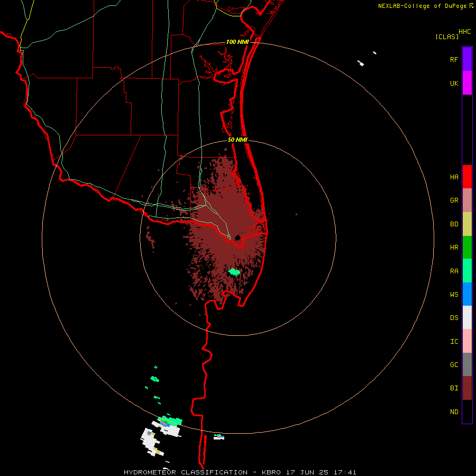Click the radar site black center marker

coord(238,237)
